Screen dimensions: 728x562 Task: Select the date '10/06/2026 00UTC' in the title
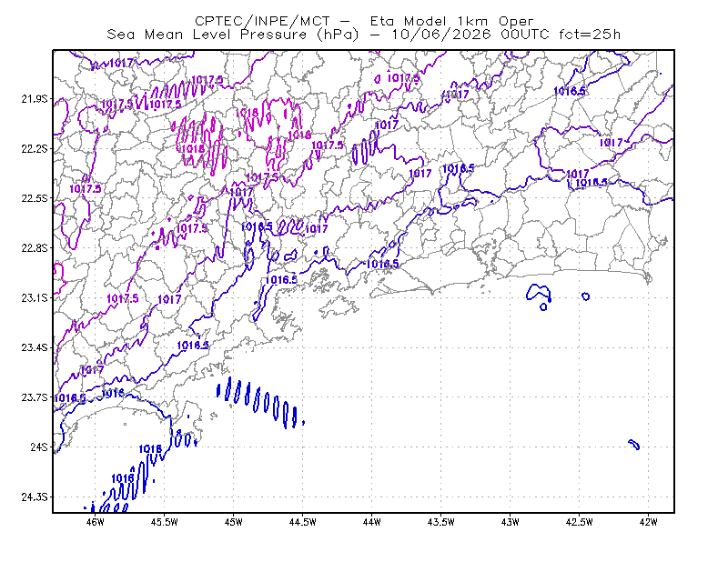pos(470,35)
